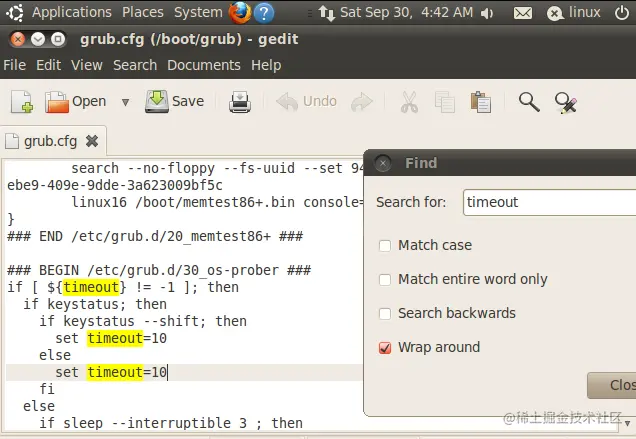Click the first highlighted ${timeout} match
This screenshot has height=439, width=636.
tap(91, 287)
